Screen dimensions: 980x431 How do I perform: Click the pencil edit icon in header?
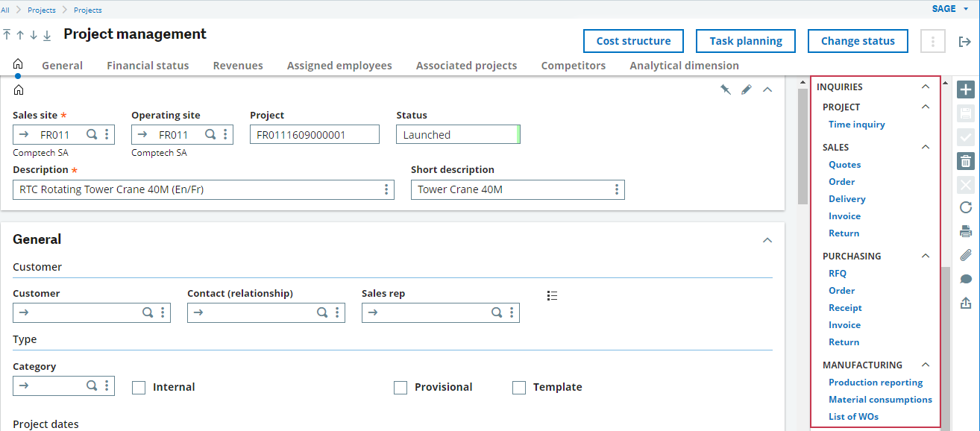click(x=747, y=89)
